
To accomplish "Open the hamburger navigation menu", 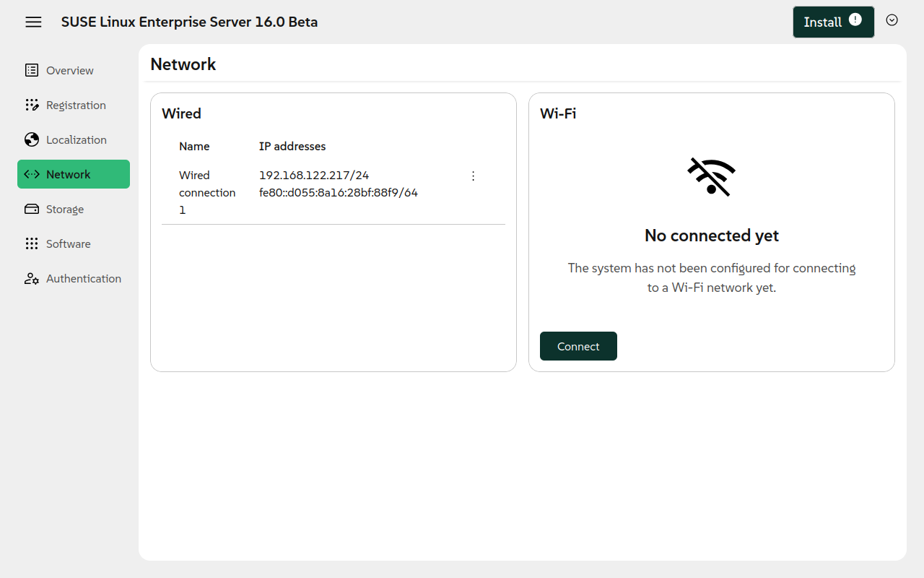I will pyautogui.click(x=33, y=22).
